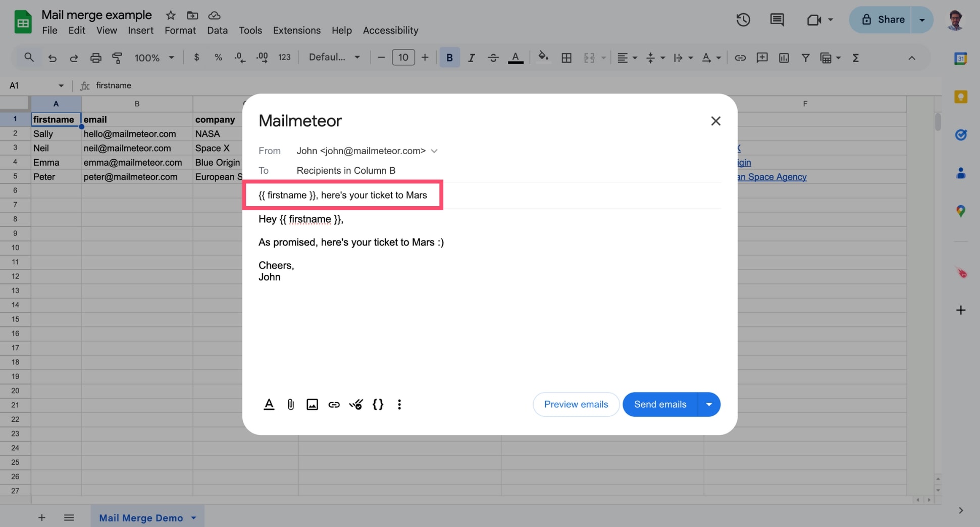
Task: Select the paint format tool
Action: (117, 58)
